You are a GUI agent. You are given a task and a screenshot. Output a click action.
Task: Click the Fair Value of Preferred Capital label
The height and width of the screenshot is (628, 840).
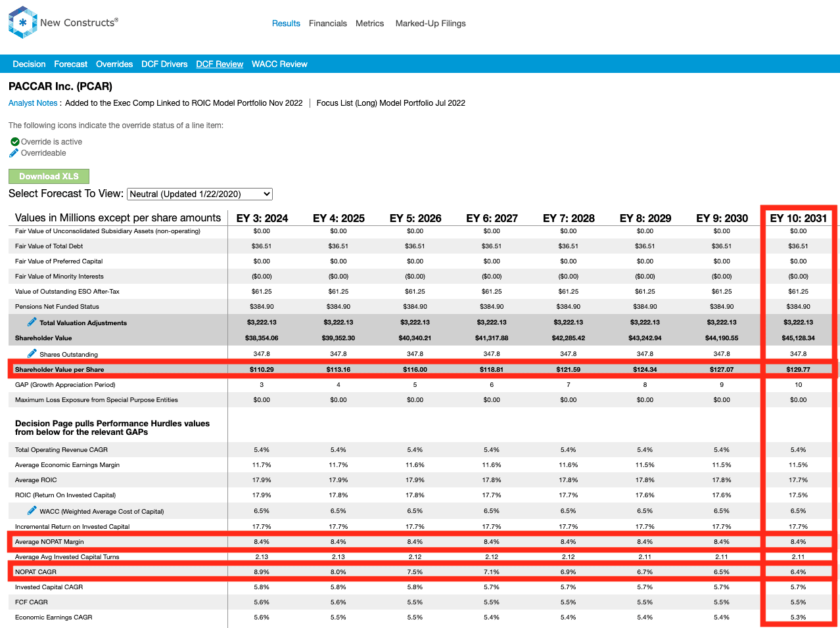pyautogui.click(x=59, y=261)
